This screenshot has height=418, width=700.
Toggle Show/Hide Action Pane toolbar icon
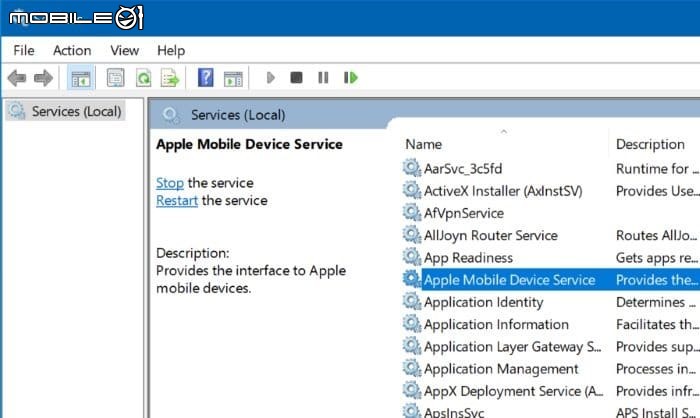233,79
